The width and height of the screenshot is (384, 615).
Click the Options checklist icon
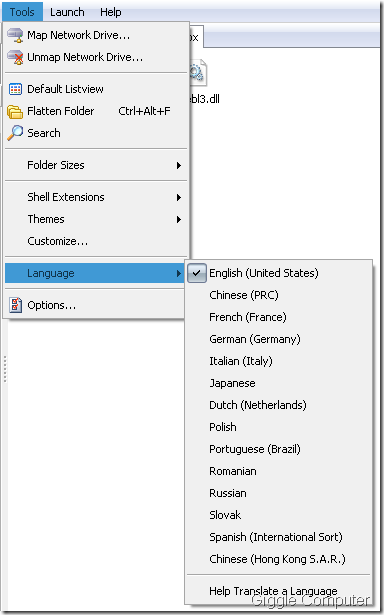pos(15,305)
